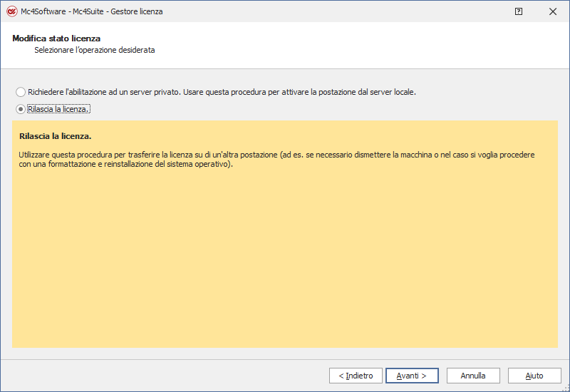The image size is (570, 392).
Task: Click empty title bar space before the help icon
Action: pos(356,11)
